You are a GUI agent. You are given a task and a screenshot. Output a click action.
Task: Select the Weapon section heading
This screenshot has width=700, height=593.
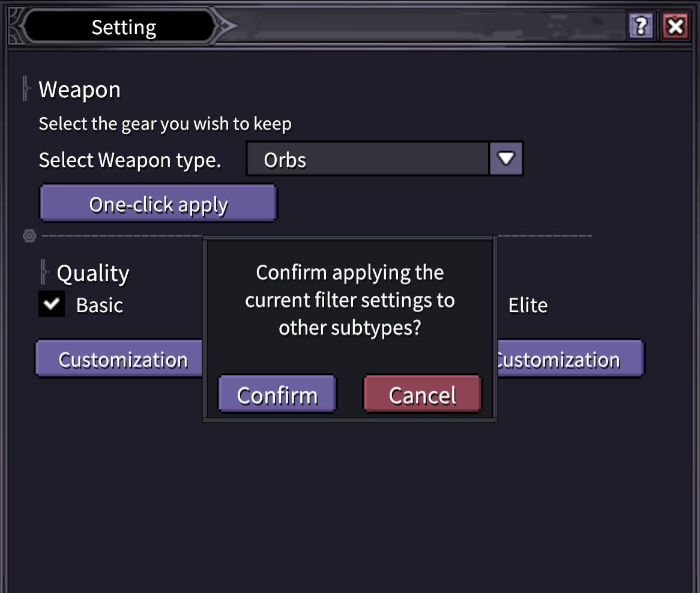click(80, 90)
